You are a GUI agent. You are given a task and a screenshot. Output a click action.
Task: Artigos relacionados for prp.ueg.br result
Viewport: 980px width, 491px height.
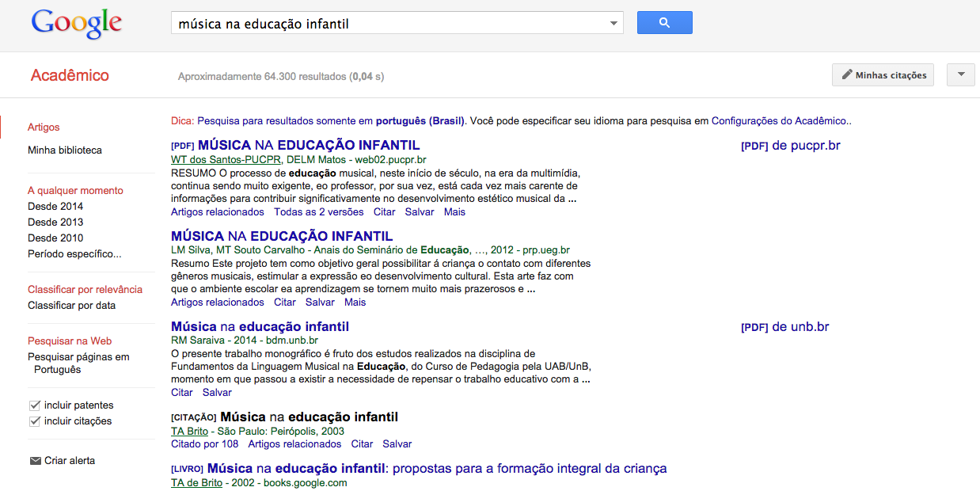218,303
